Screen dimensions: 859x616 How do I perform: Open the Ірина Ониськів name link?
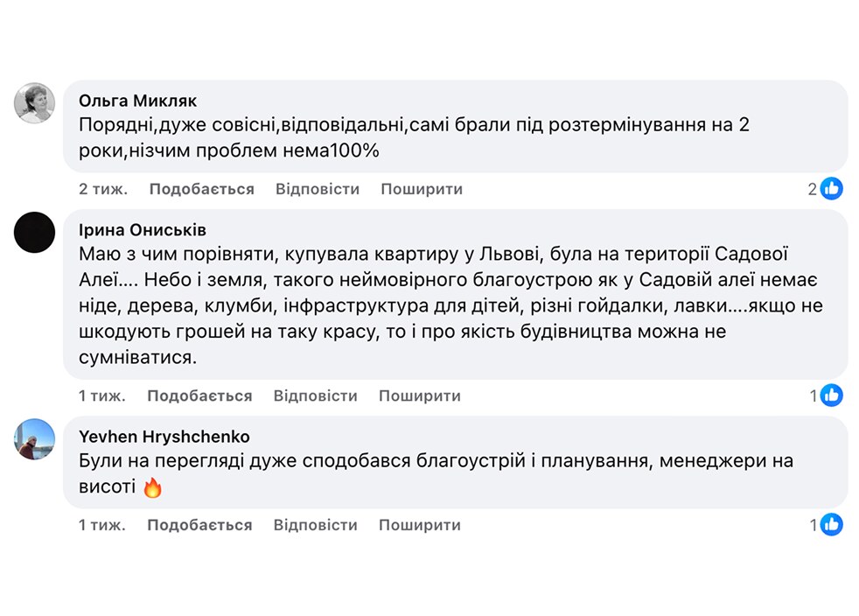point(143,230)
